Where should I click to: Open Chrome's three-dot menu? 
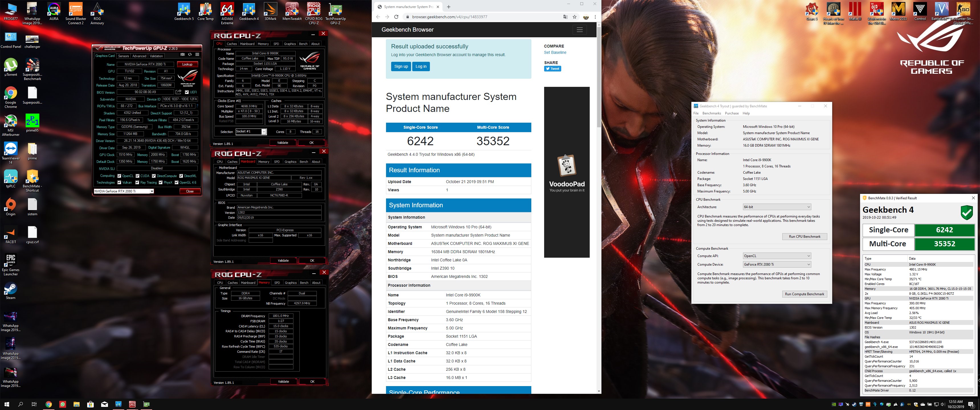coord(595,17)
